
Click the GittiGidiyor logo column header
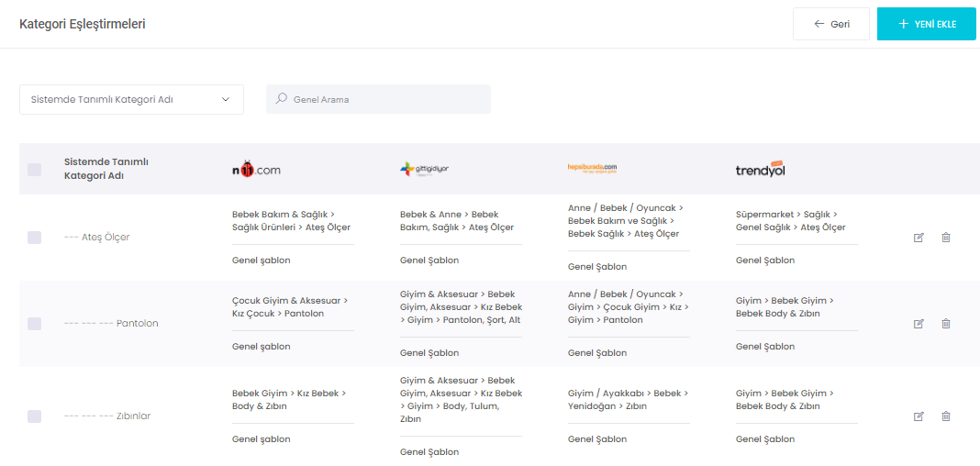point(424,169)
